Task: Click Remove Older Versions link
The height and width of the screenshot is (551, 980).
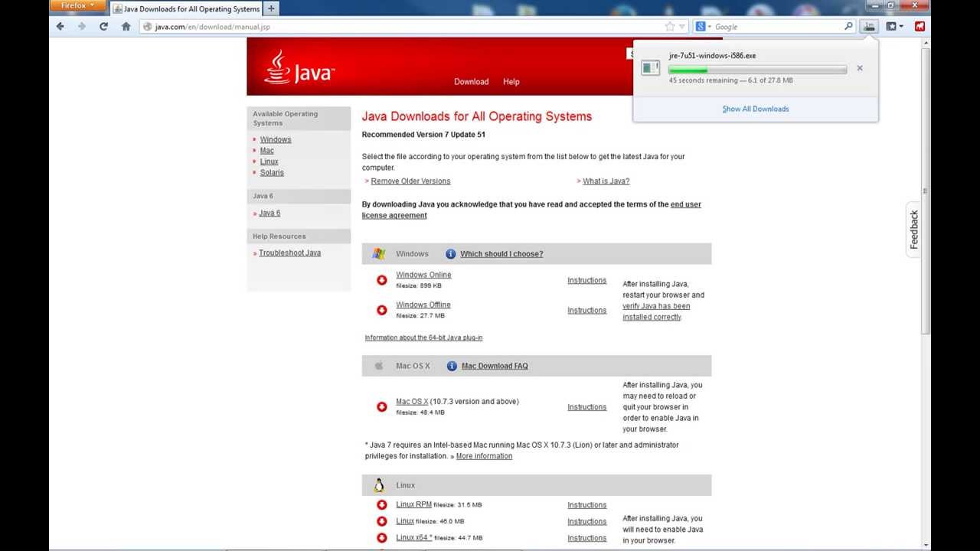Action: 410,181
